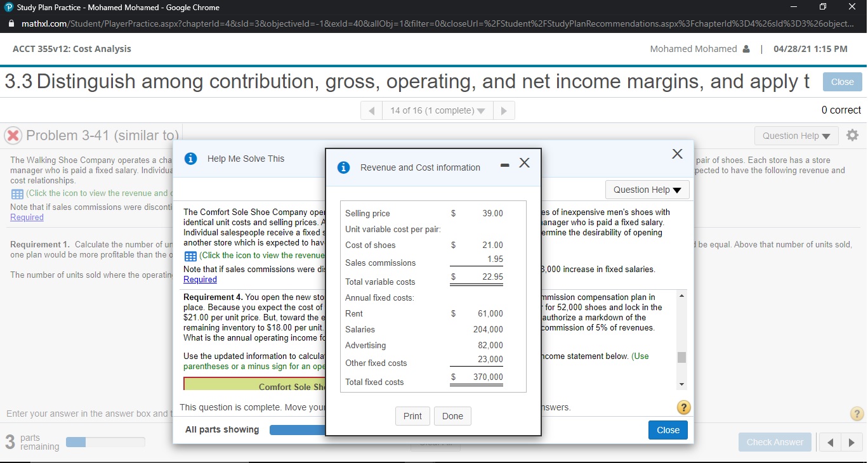The width and height of the screenshot is (868, 463).
Task: Open the top-right Question Help dropdown
Action: pos(796,136)
